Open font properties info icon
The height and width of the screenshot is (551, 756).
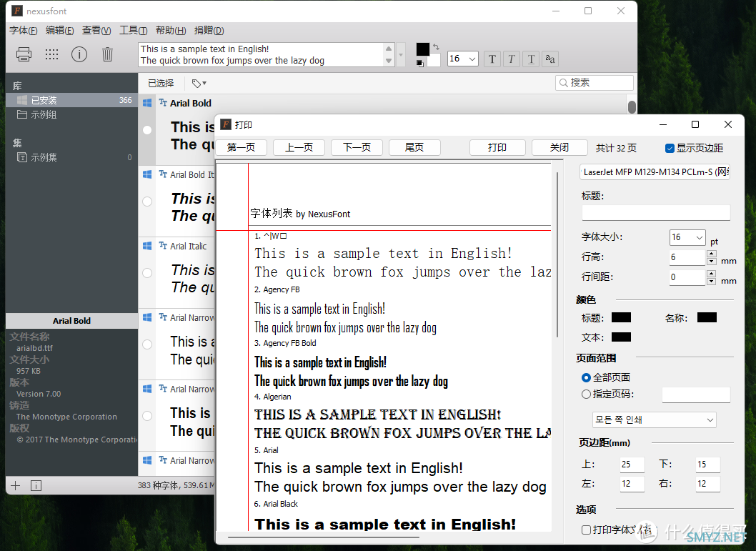click(79, 54)
